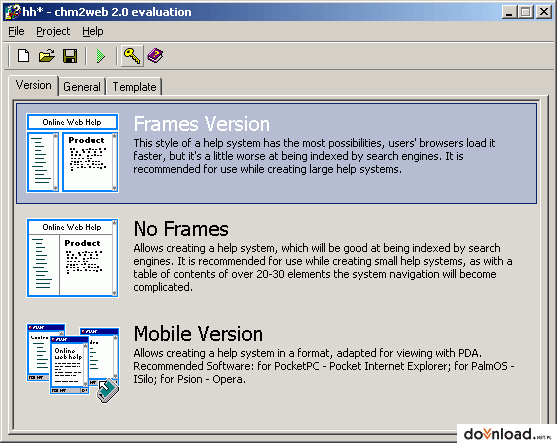Click the No Frames layout thumbnail
557x443 pixels.
pos(72,258)
